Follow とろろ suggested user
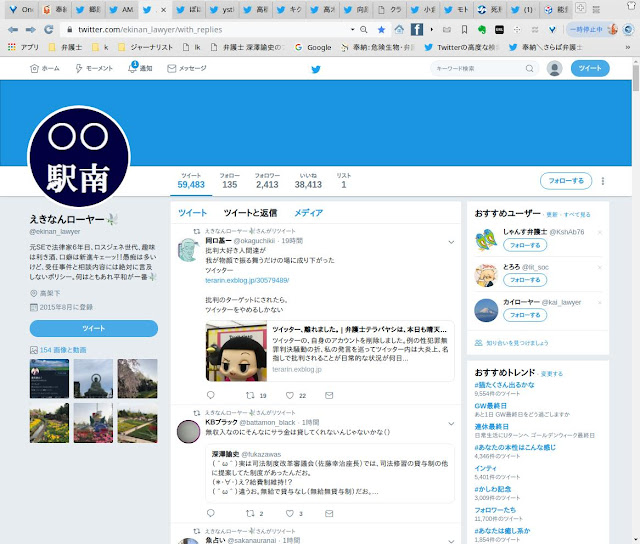This screenshot has height=544, width=640. pyautogui.click(x=525, y=280)
